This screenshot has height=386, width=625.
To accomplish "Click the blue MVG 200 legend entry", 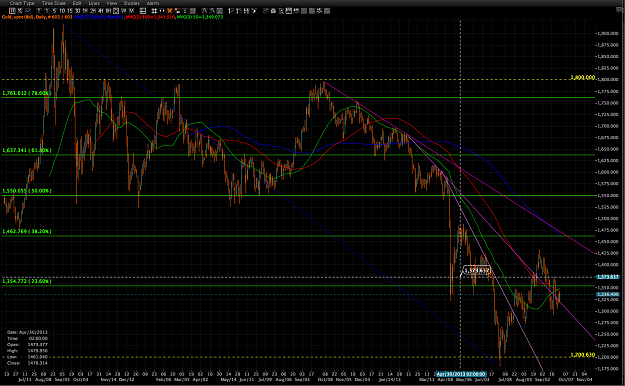I will [99, 17].
